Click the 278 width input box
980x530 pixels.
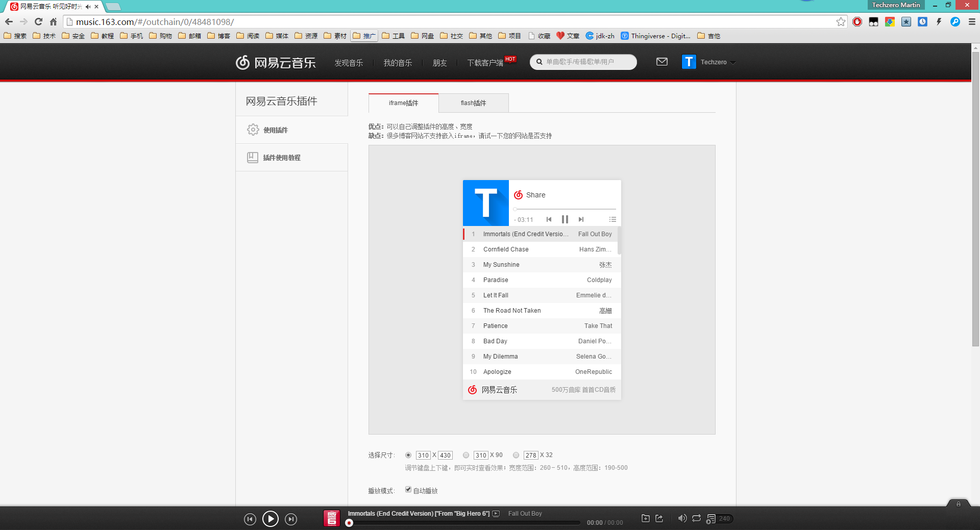(x=531, y=455)
